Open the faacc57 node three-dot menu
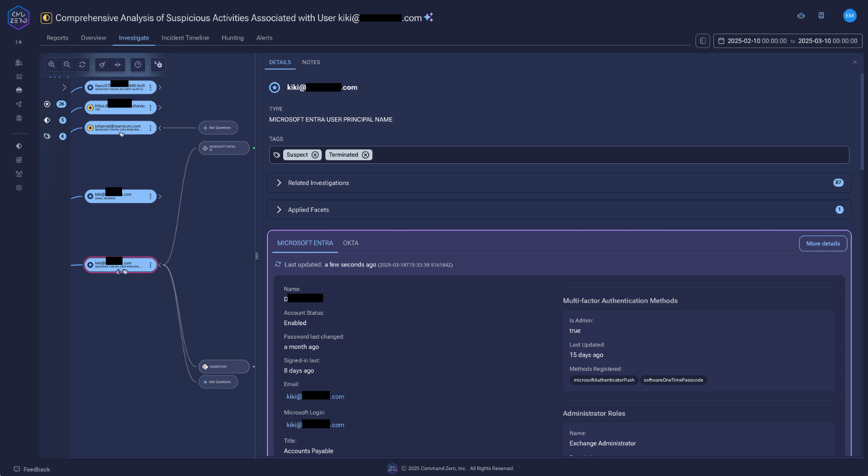This screenshot has width=868, height=476. point(151,87)
